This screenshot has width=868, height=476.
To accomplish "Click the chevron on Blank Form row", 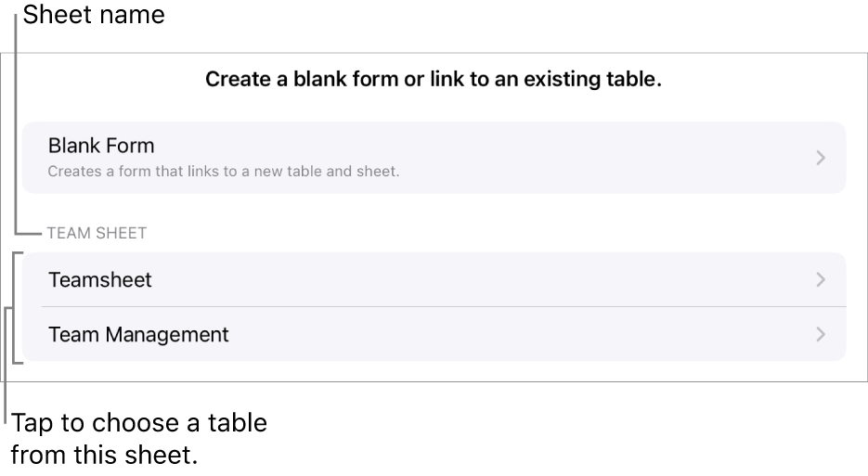I will (x=820, y=158).
